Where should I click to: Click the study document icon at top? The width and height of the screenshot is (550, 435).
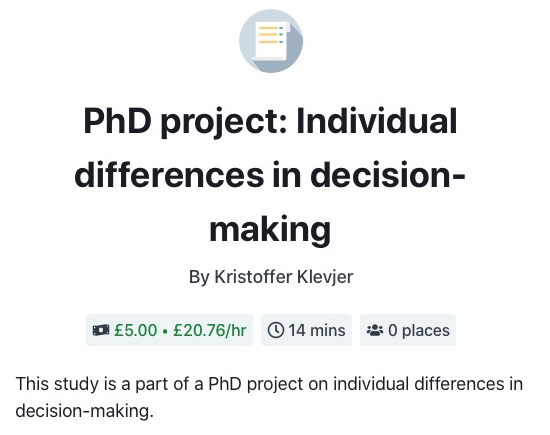[271, 41]
